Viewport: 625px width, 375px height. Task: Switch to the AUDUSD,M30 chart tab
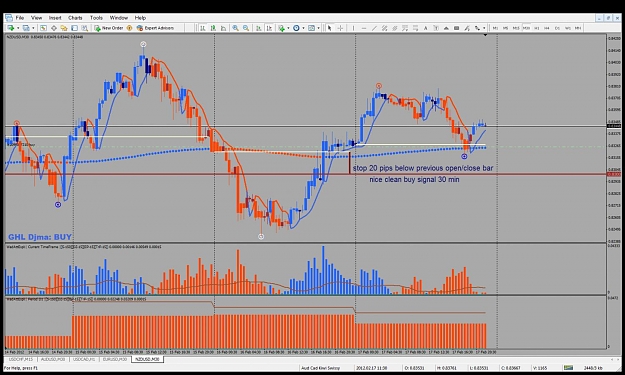(x=53, y=359)
